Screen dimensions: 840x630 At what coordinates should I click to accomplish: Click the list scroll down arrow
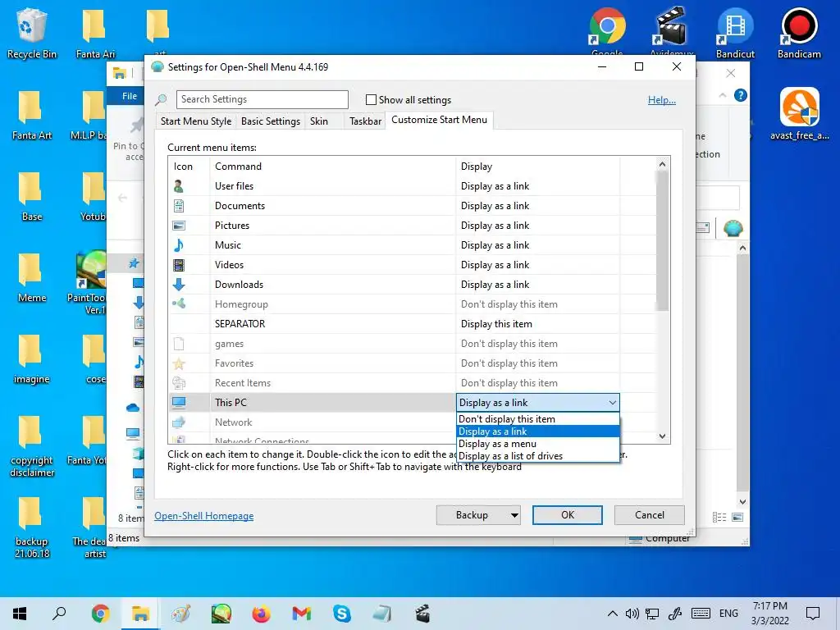tap(662, 436)
